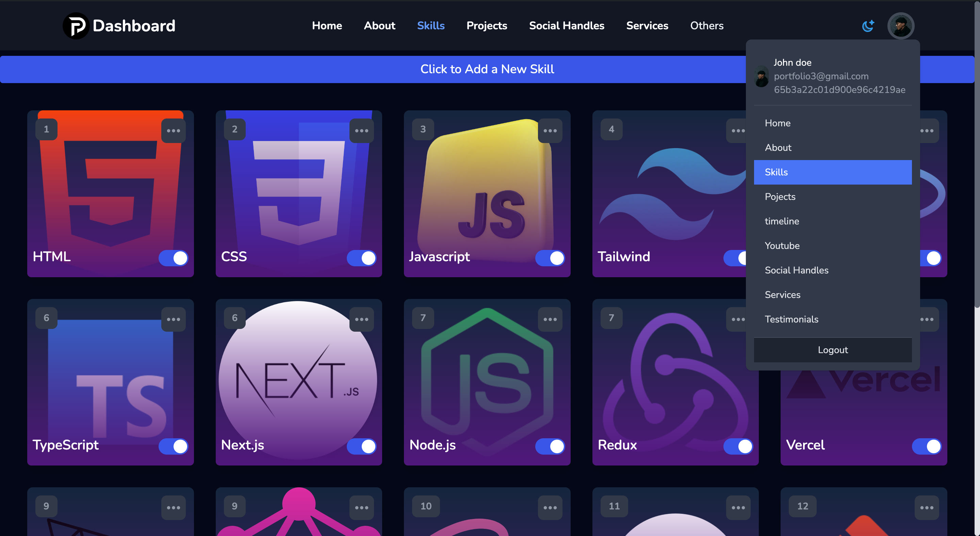Open Social Handles in the top navbar
This screenshot has width=980, height=536.
[x=567, y=26]
